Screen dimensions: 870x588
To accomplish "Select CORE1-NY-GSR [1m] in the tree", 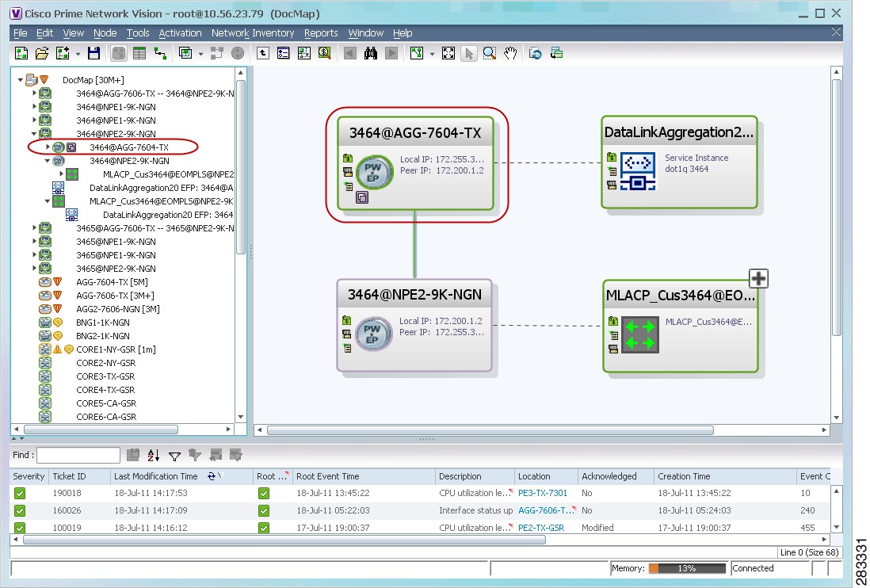I will pyautogui.click(x=116, y=349).
